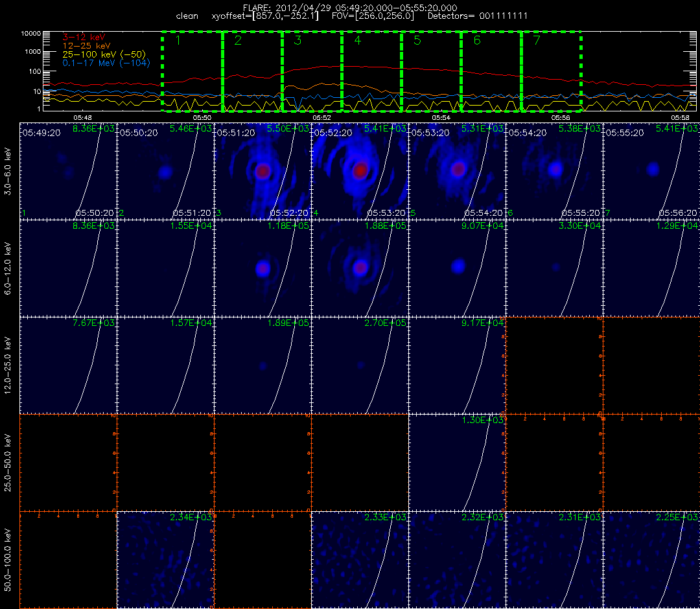Click the 1.89E+05 value label
This screenshot has width=700, height=609.
click(288, 323)
